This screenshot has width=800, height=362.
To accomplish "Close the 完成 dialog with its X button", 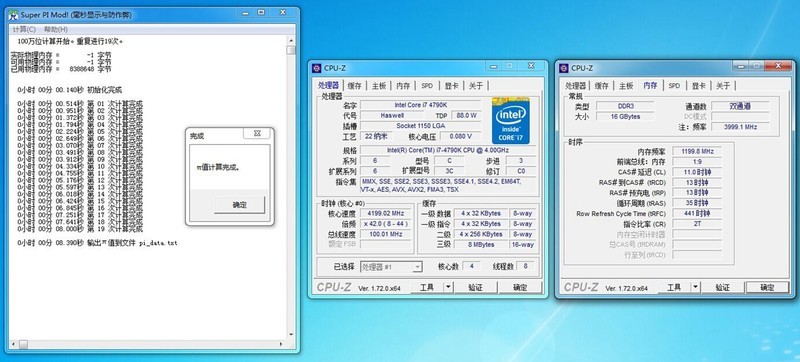I will pos(257,133).
